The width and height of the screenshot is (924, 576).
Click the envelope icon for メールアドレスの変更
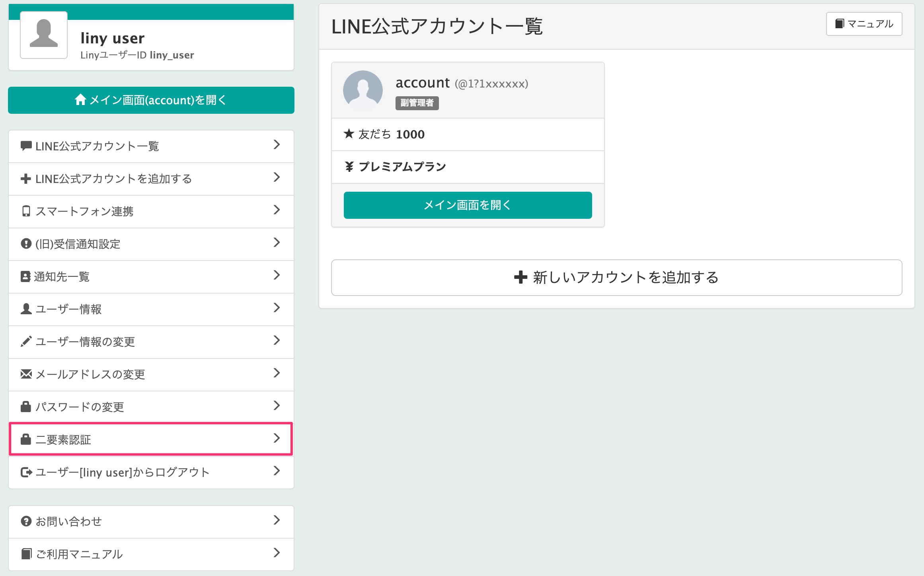point(26,374)
